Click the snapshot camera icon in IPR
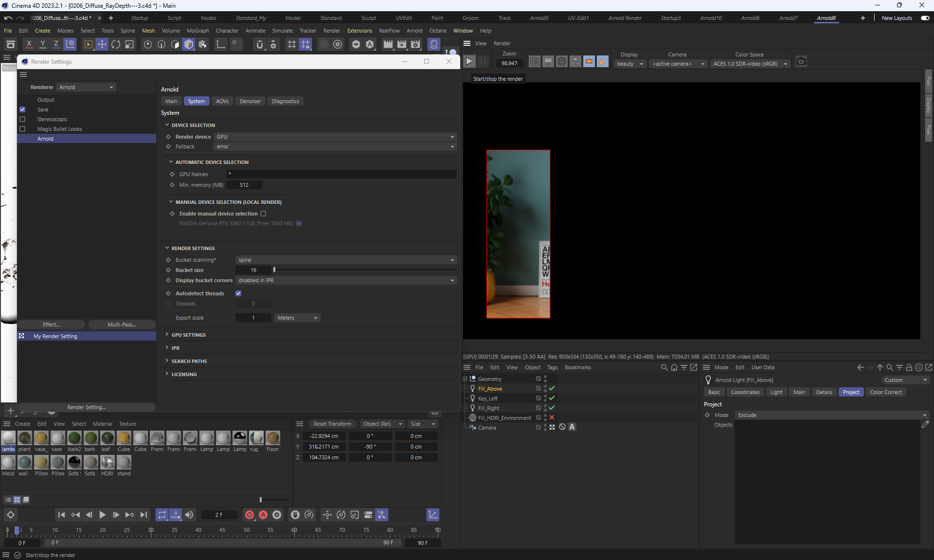934x560 pixels. [x=801, y=61]
